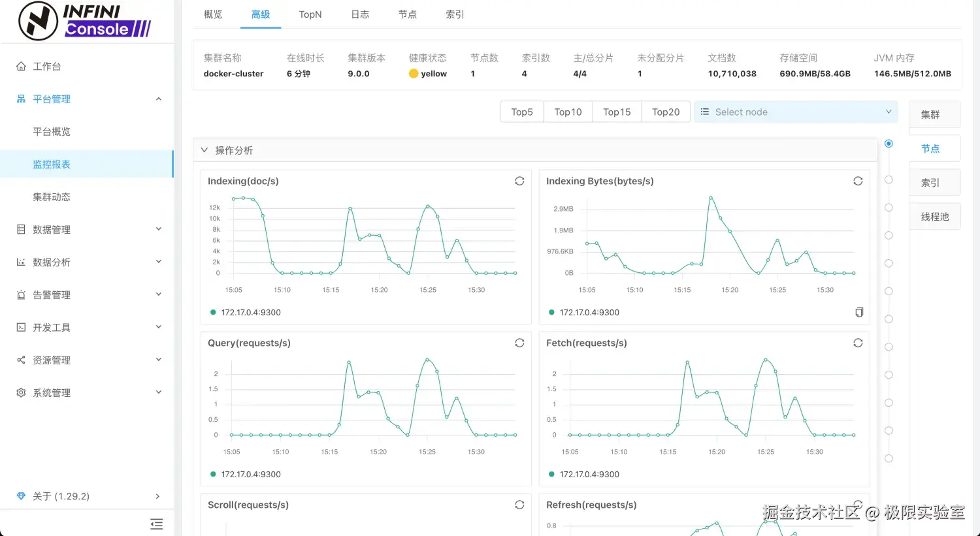Refresh the Indexing Bytes chart
The width and height of the screenshot is (980, 536).
858,181
